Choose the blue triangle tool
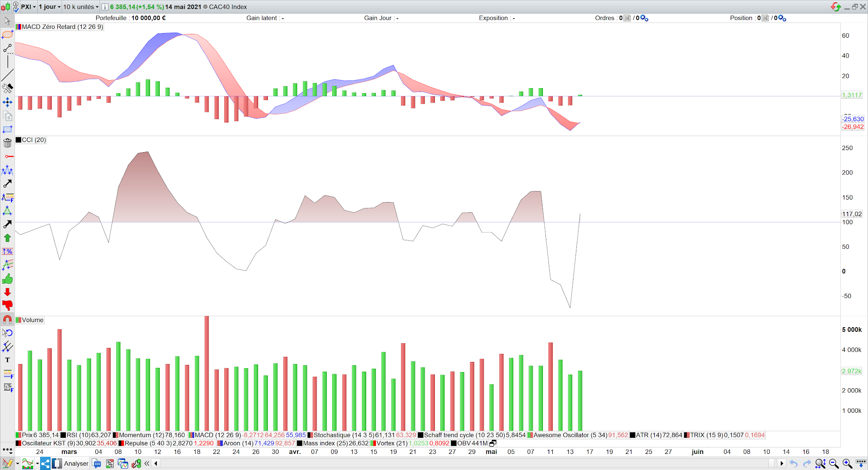 (x=7, y=211)
